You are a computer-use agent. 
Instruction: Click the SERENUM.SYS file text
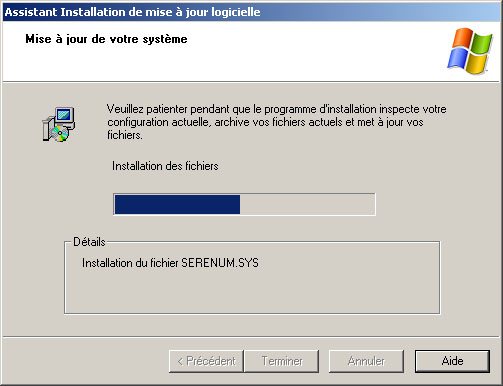coord(220,263)
